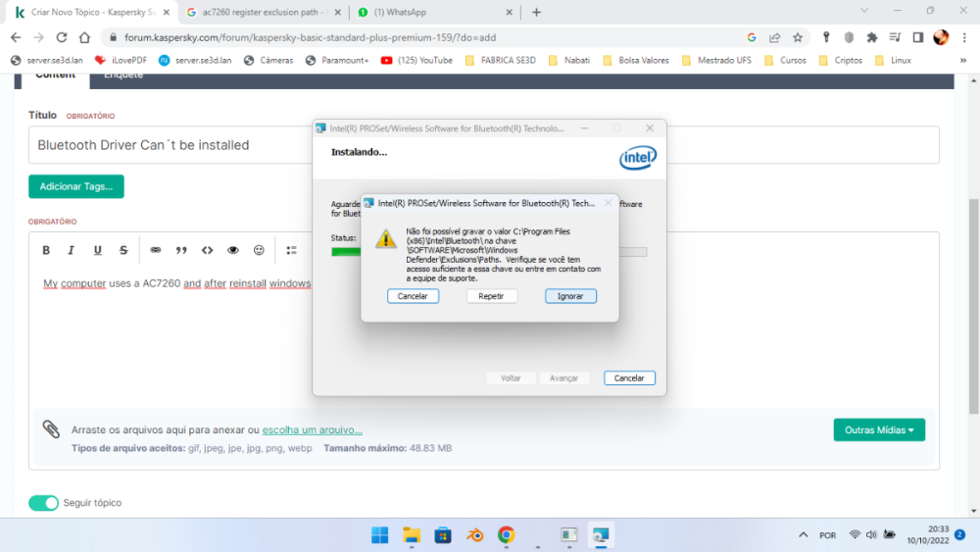
Task: Open Chrome extensions puzzle icon
Action: pos(872,37)
